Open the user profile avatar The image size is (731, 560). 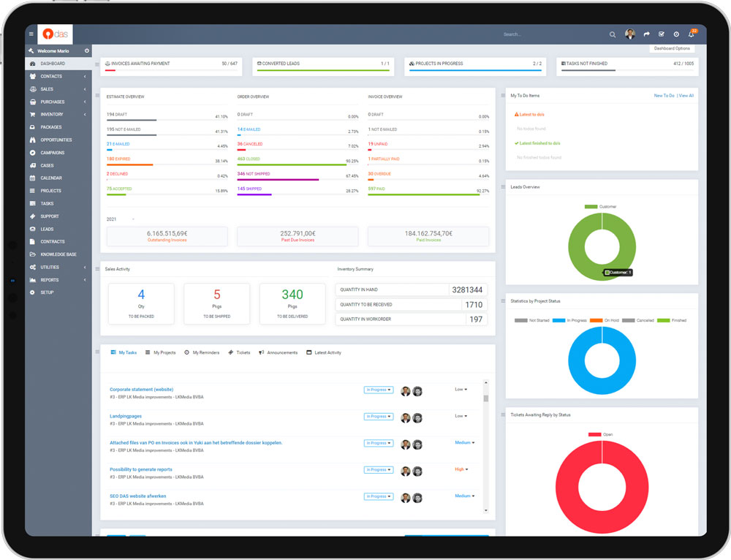pos(630,34)
